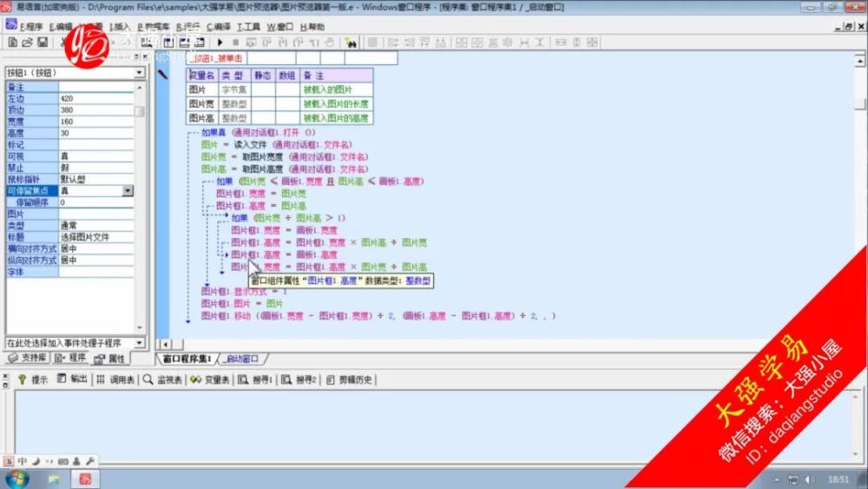Click the Save floppy disk icon
This screenshot has width=868, height=489.
(x=43, y=42)
